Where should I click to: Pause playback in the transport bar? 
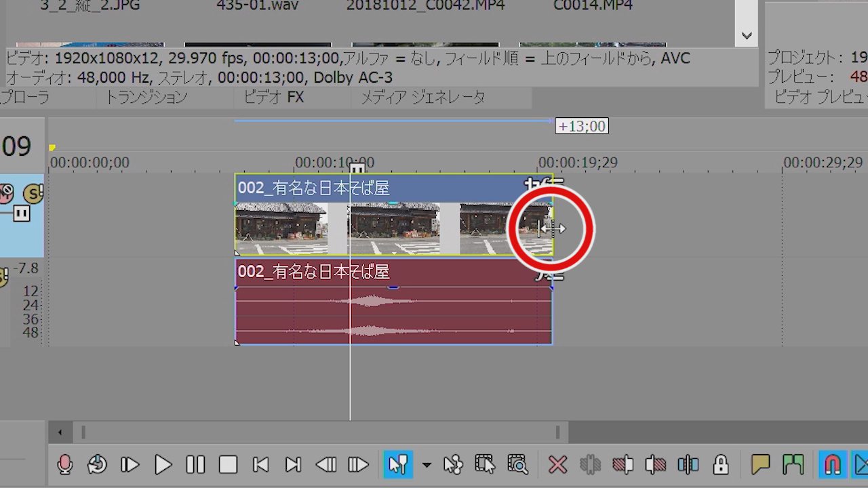click(x=195, y=464)
